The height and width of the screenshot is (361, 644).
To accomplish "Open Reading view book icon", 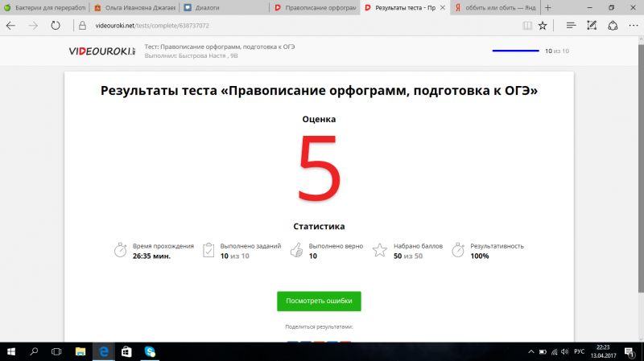I will pos(527,25).
